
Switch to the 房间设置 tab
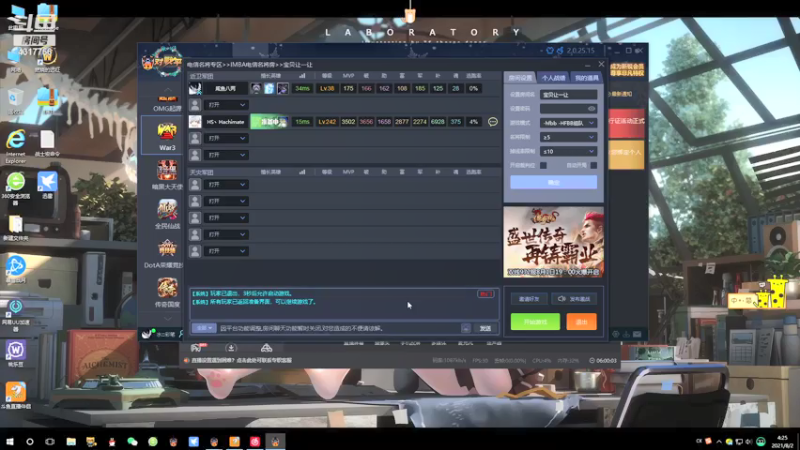(520, 78)
